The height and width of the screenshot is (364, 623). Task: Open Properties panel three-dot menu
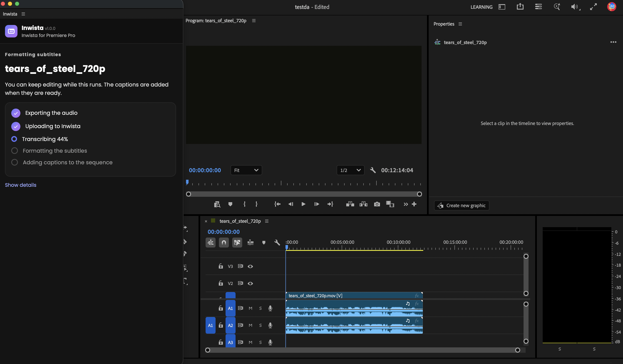click(613, 42)
